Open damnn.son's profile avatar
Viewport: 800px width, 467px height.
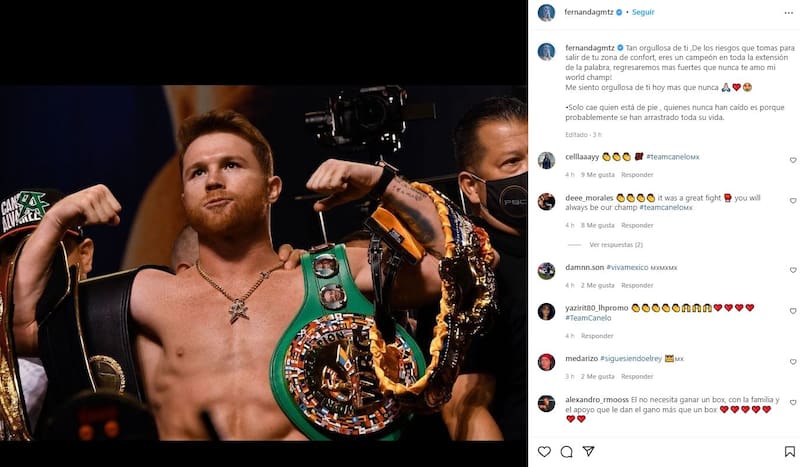point(546,270)
